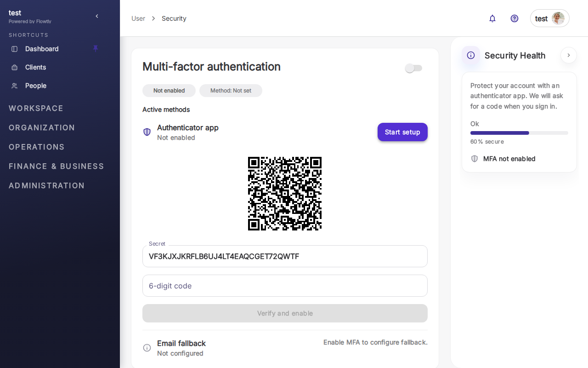
Task: Select the Secret key field
Action: point(285,256)
